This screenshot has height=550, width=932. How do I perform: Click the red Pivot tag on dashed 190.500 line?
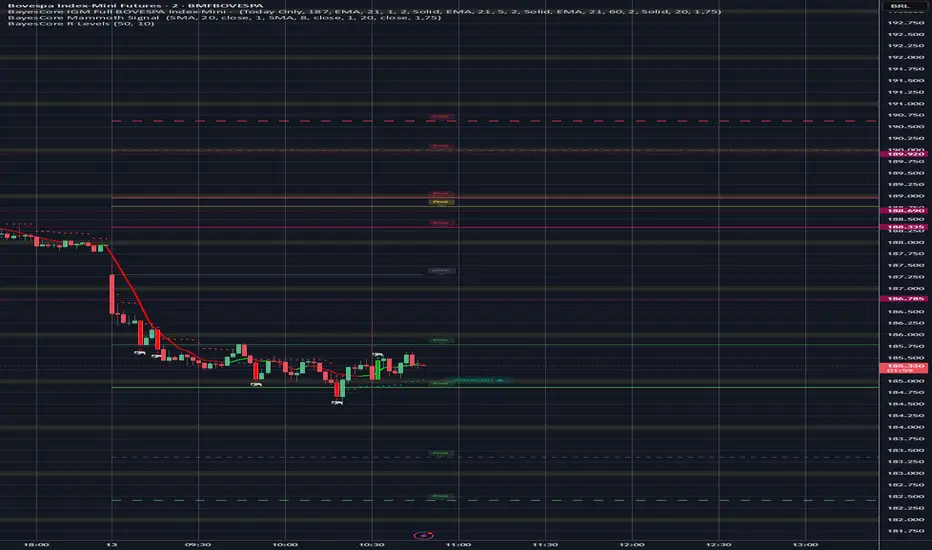point(440,117)
